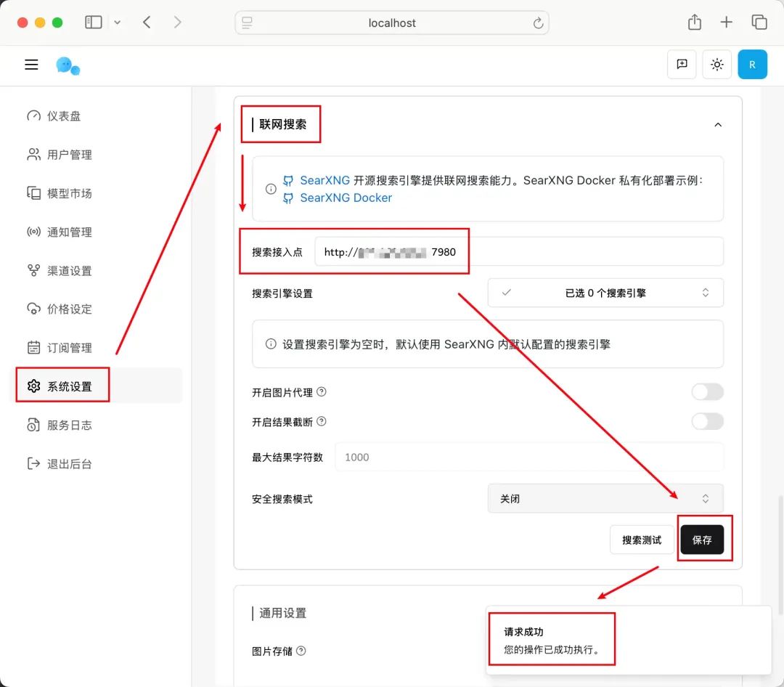Screen dimensions: 784x687
Task: Click the 搜索测试 button
Action: (x=642, y=540)
